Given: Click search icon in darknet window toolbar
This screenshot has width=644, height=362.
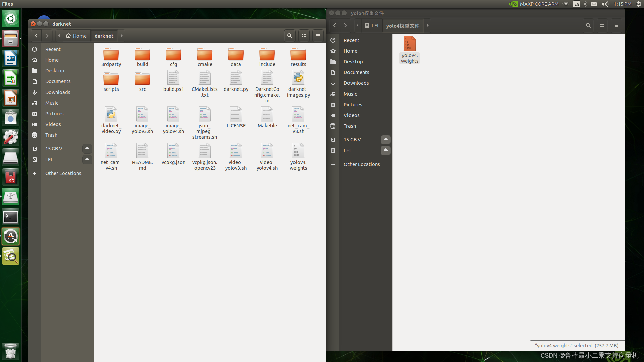Looking at the screenshot, I should (x=289, y=36).
